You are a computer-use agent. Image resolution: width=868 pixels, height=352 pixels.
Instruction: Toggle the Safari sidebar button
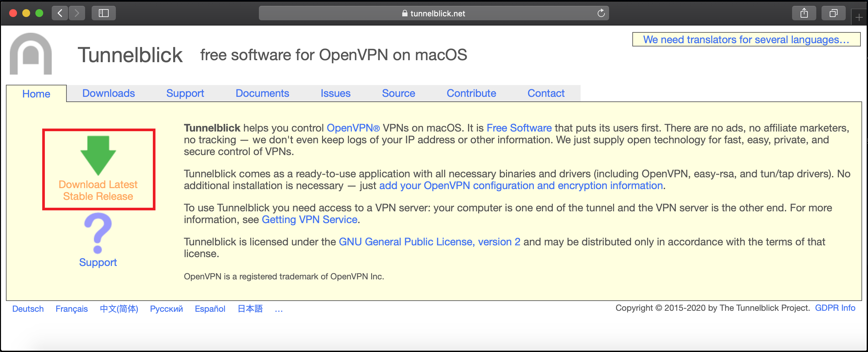[x=103, y=13]
